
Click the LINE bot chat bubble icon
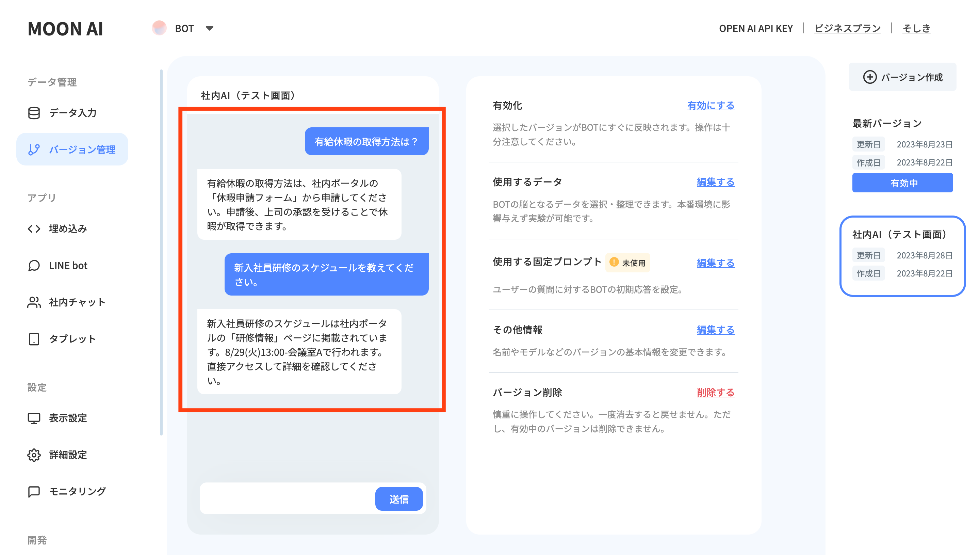(x=34, y=266)
